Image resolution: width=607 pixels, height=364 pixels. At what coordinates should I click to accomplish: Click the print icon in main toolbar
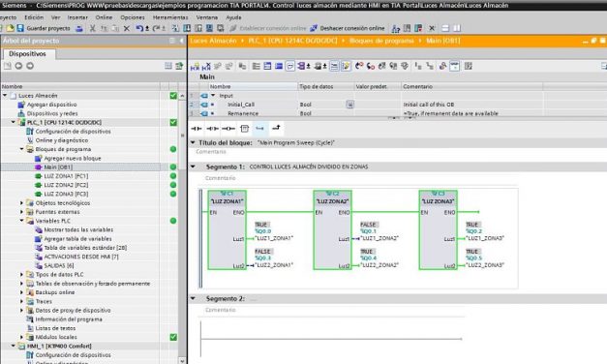79,28
